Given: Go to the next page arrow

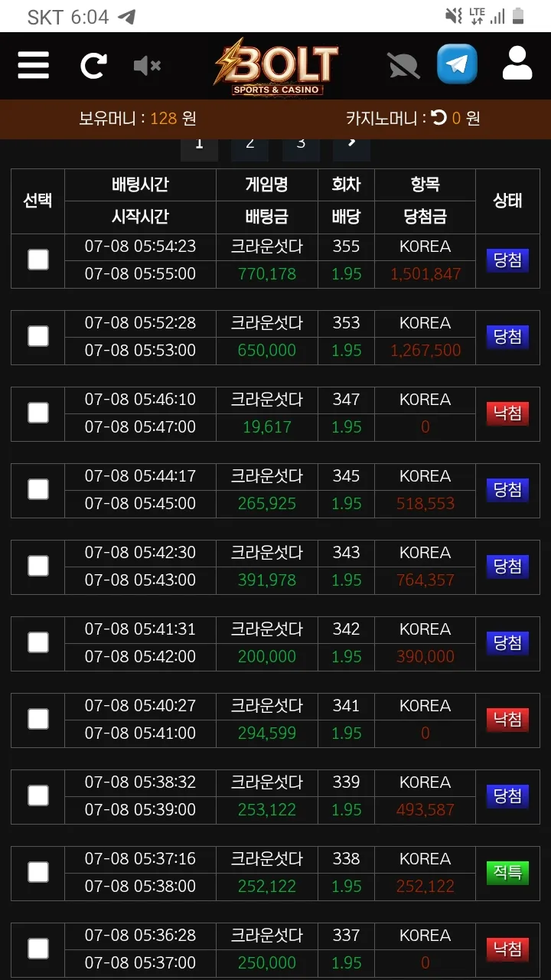Looking at the screenshot, I should point(352,144).
